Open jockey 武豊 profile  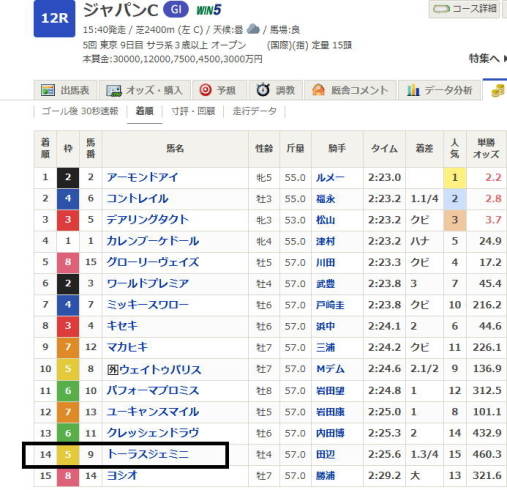[325, 284]
